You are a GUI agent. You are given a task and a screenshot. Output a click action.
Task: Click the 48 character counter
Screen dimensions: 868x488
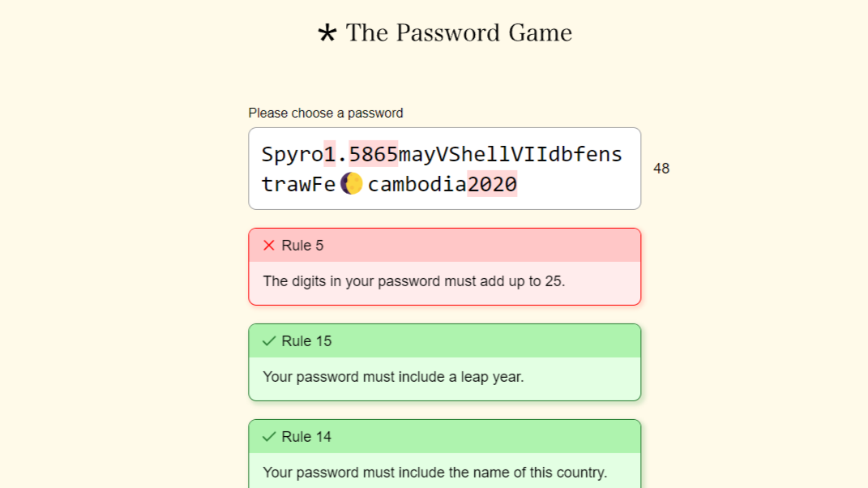pos(661,169)
